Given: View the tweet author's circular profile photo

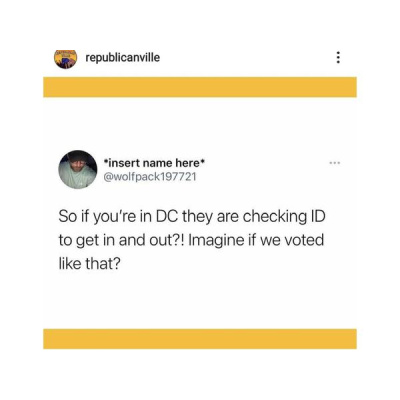Looking at the screenshot, I should [x=78, y=169].
